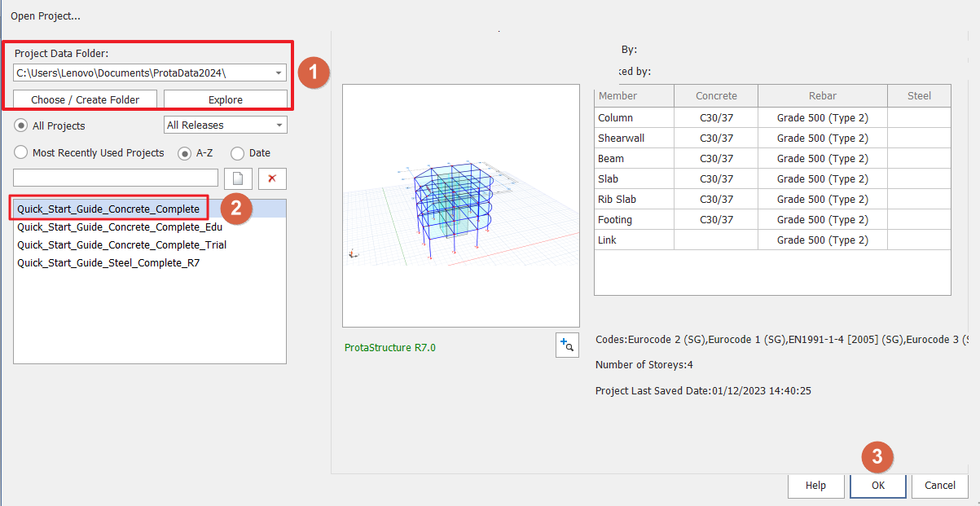The width and height of the screenshot is (980, 506).
Task: Select the All Projects radio button
Action: click(22, 125)
